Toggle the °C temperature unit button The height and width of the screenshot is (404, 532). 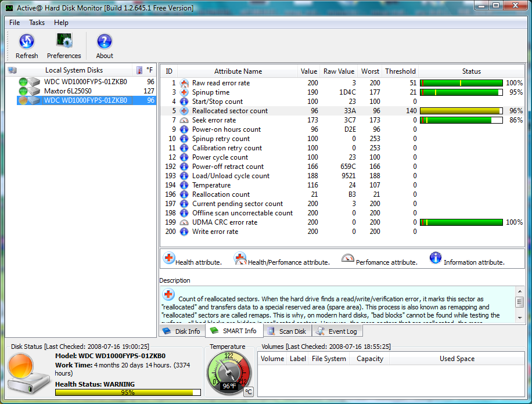coord(249,392)
